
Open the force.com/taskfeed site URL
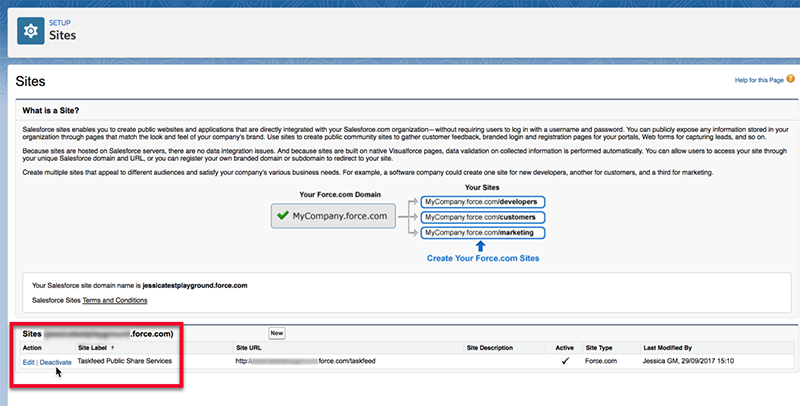(305, 361)
